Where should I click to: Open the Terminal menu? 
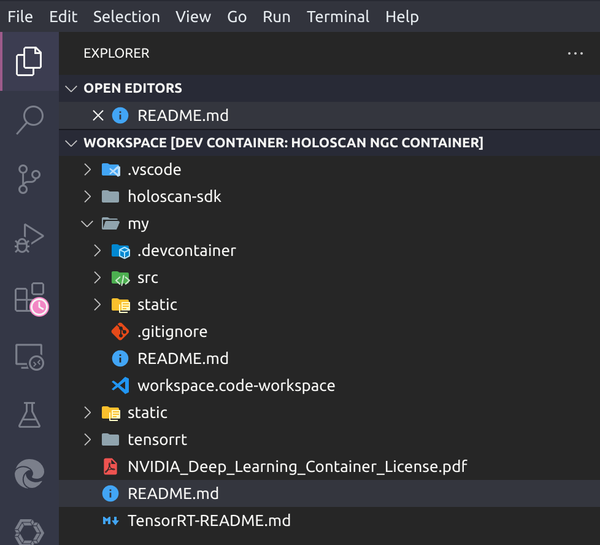tap(338, 17)
